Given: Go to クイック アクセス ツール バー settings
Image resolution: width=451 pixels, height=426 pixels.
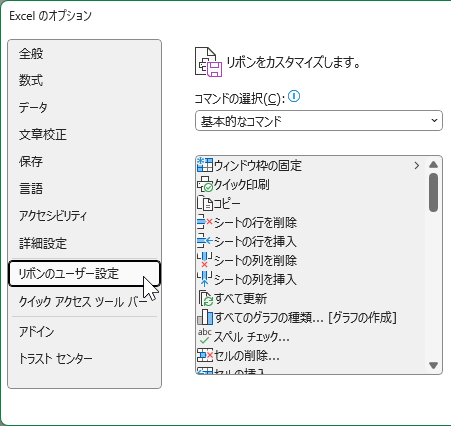Looking at the screenshot, I should point(84,302).
